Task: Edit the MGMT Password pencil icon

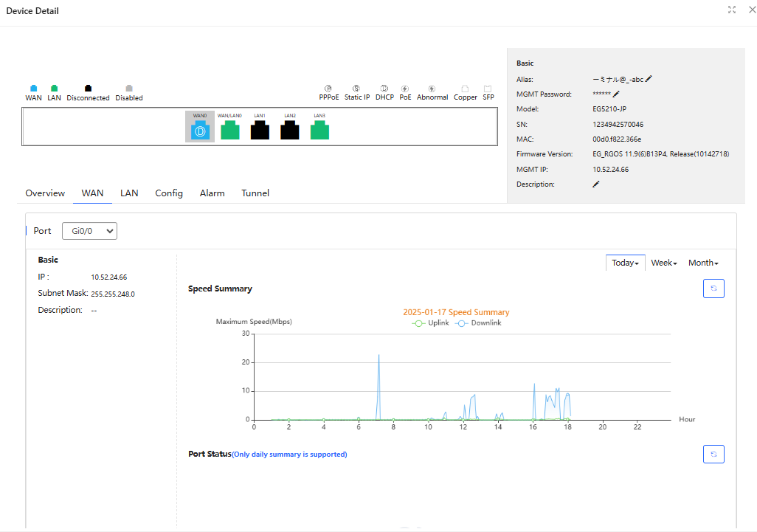Action: pos(616,94)
